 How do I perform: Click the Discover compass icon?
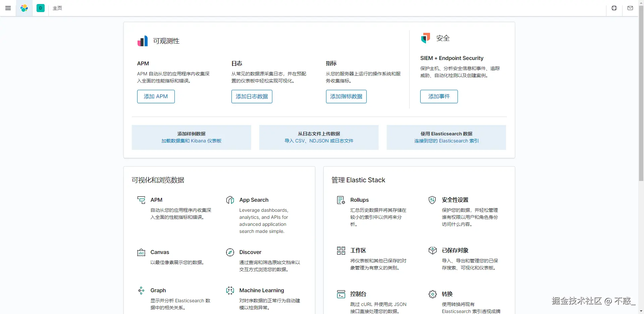pyautogui.click(x=230, y=252)
